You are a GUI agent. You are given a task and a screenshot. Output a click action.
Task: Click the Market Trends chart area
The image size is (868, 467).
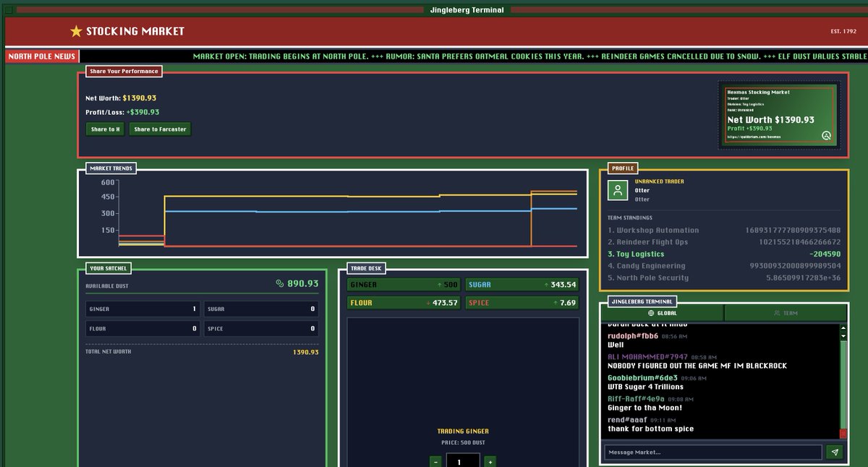pyautogui.click(x=333, y=214)
